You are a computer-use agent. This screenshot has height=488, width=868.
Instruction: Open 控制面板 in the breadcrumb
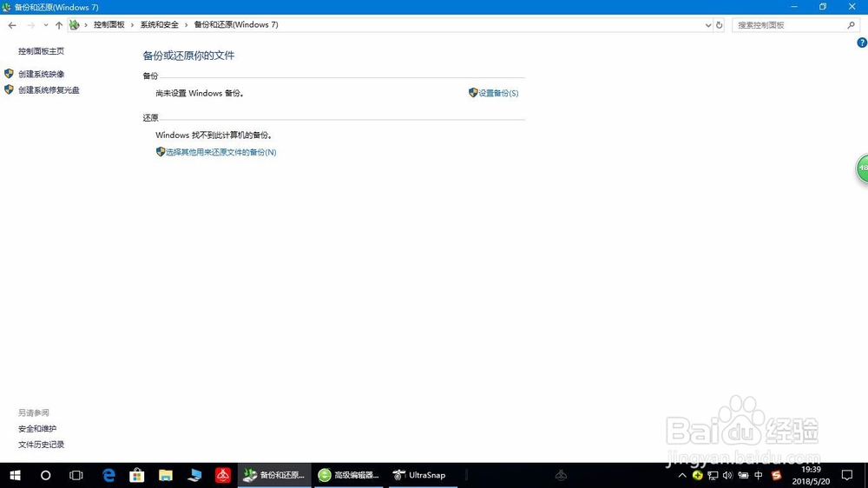click(x=109, y=25)
